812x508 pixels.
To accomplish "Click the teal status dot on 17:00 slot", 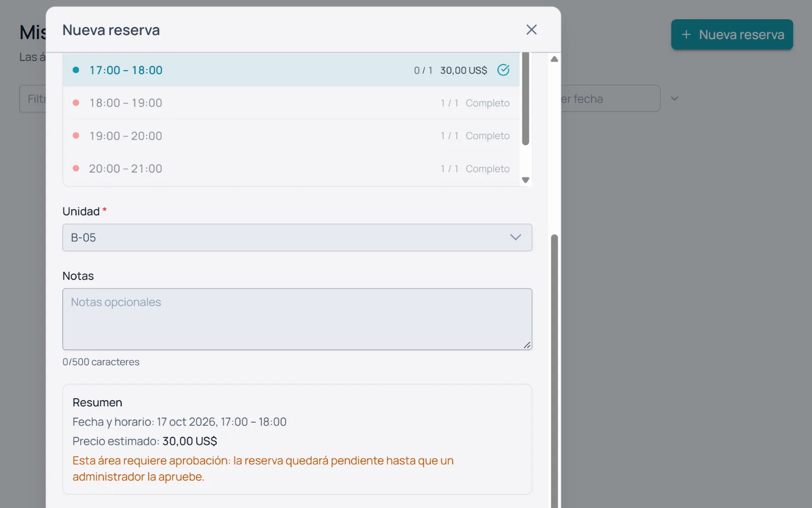I will [76, 70].
